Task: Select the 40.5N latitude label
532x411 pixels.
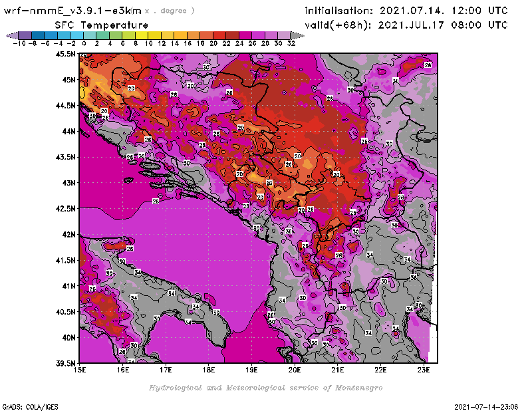Action: click(x=65, y=312)
